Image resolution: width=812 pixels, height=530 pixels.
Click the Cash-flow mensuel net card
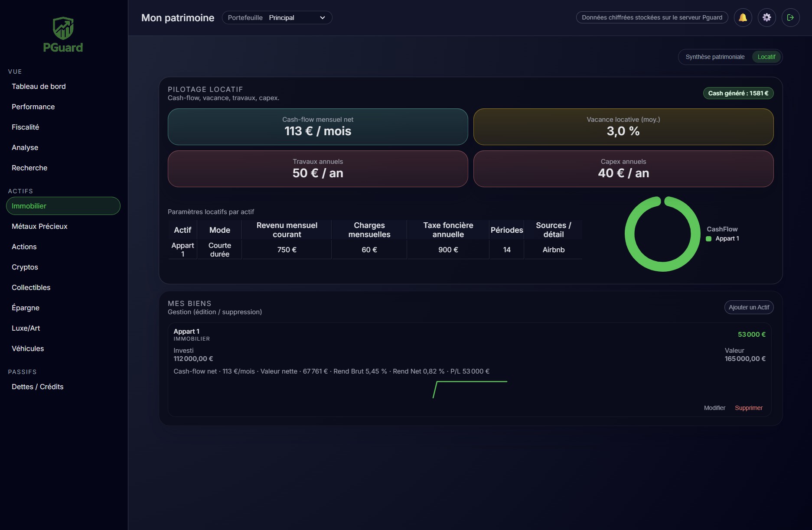tap(318, 127)
